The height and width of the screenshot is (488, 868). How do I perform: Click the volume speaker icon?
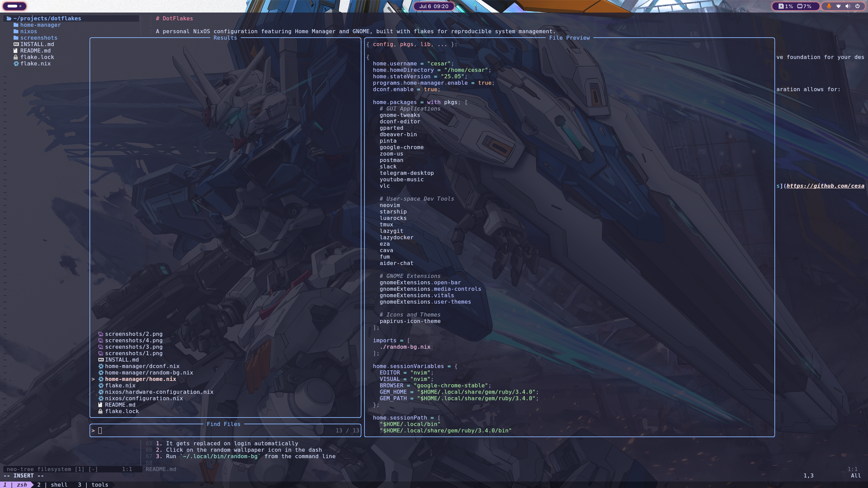848,6
